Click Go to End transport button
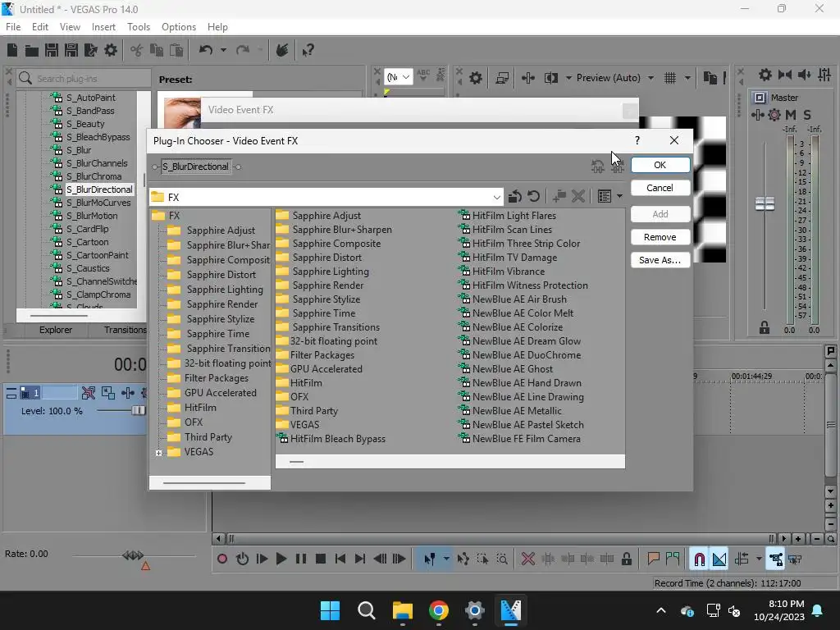The image size is (840, 630). (x=360, y=559)
